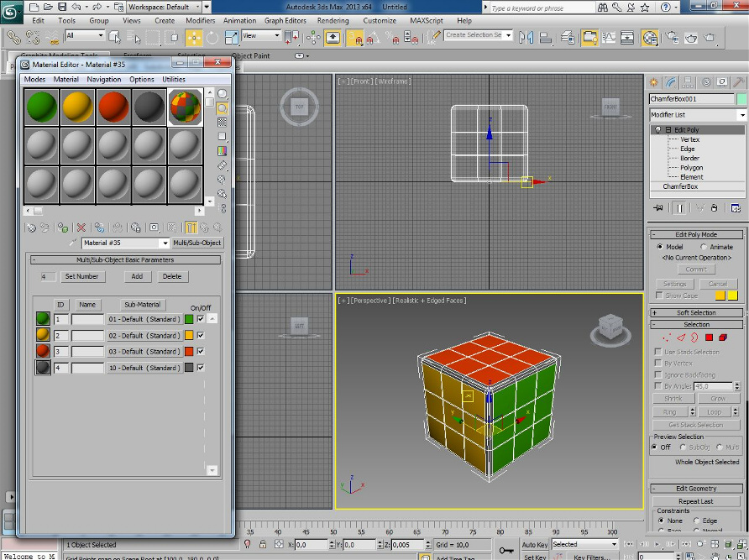This screenshot has width=749, height=560.
Task: Open the Create Selection Set dropdown
Action: (478, 35)
